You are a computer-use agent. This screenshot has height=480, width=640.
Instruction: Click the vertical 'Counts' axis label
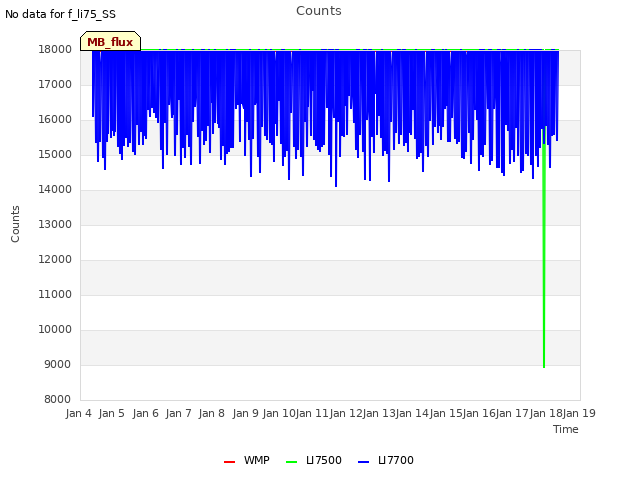(15, 224)
